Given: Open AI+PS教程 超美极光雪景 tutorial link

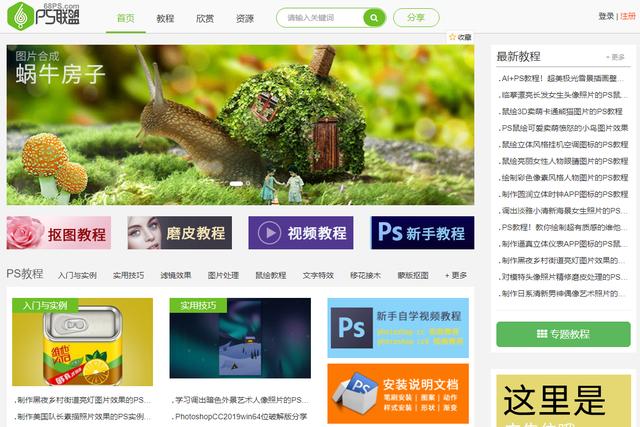Looking at the screenshot, I should [x=561, y=78].
